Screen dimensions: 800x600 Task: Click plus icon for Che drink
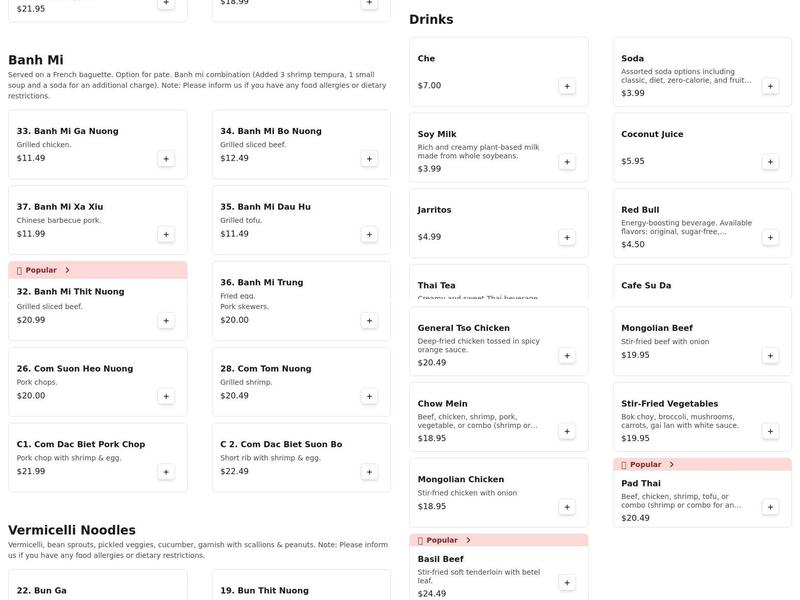click(x=567, y=86)
